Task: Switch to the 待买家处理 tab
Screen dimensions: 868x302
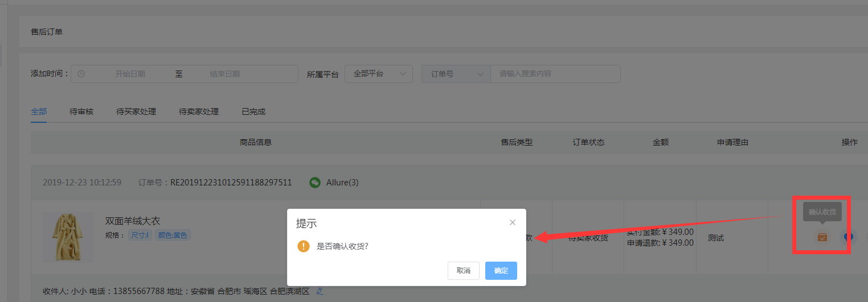Action: [136, 111]
